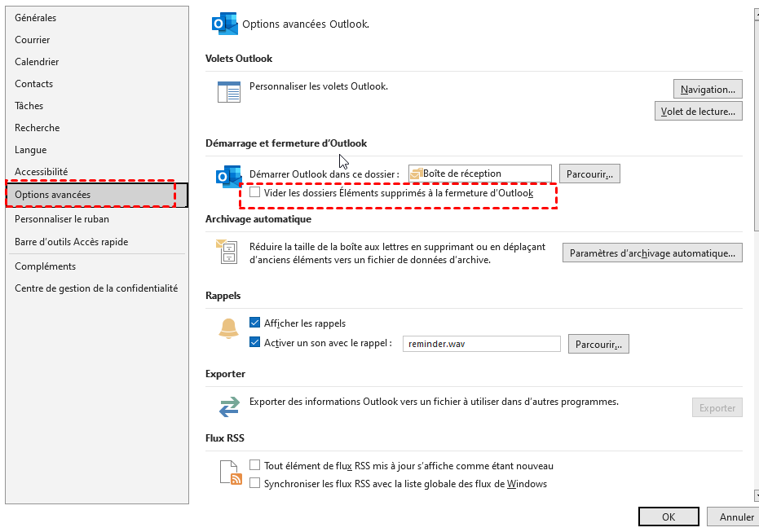Click Personnaliser les volets Outlook text
The image size is (759, 532).
[x=319, y=86]
